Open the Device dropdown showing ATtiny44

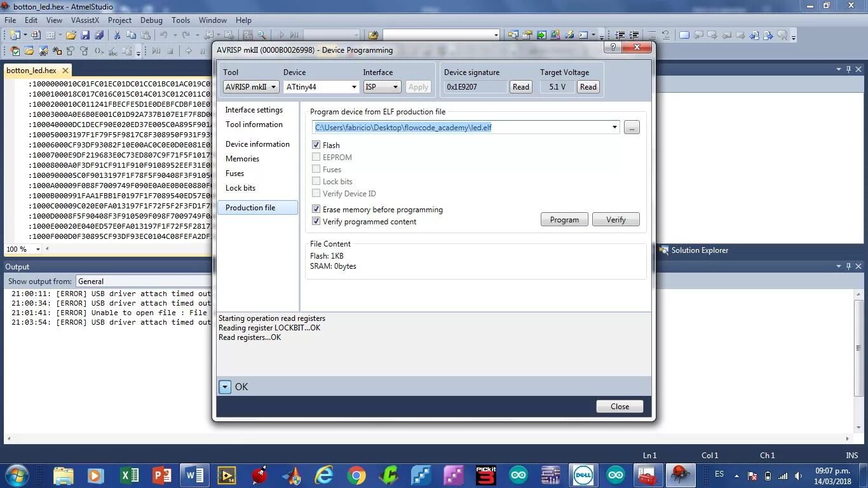click(322, 87)
